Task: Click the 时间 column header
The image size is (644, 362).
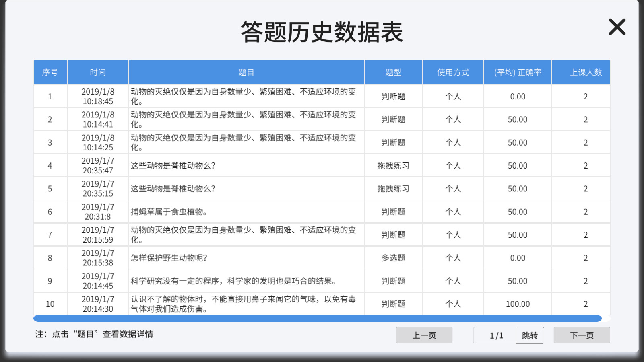Action: click(x=98, y=72)
